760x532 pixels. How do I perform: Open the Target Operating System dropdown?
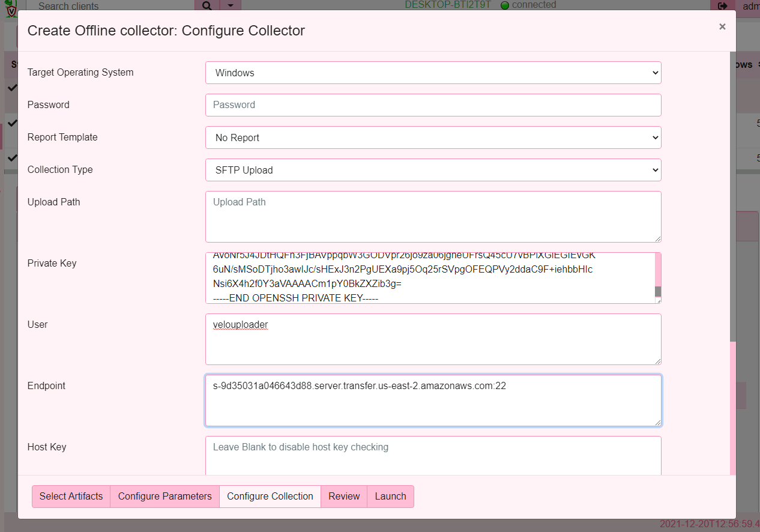433,73
